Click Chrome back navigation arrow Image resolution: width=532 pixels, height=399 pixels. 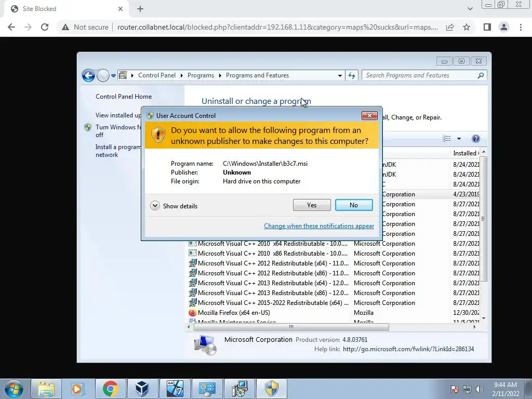[11, 27]
